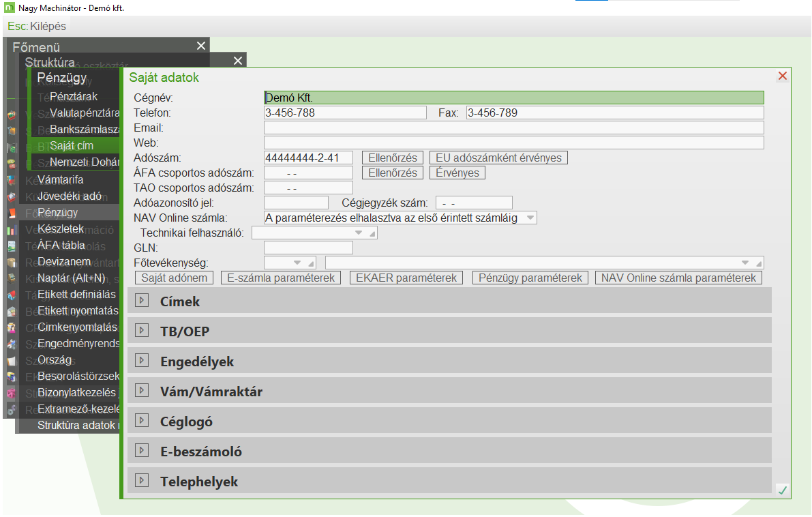The height and width of the screenshot is (517, 812).
Task: Click the Cégnév field with Demó Kft.
Action: pos(513,98)
